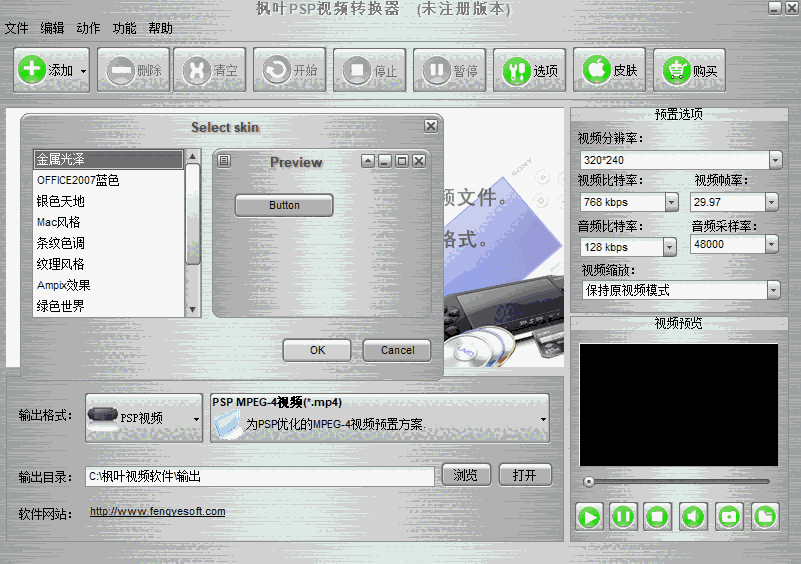
Task: Click the skin list scroll up arrow
Action: 193,156
